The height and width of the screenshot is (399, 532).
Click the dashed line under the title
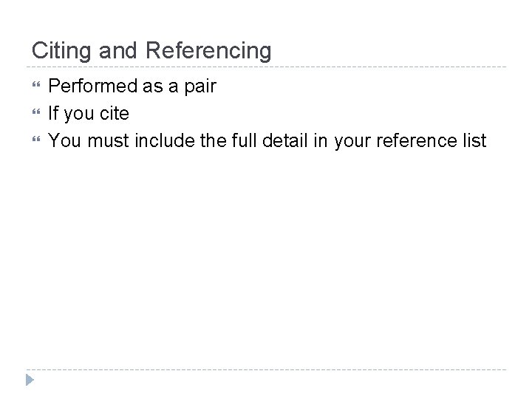[267, 67]
